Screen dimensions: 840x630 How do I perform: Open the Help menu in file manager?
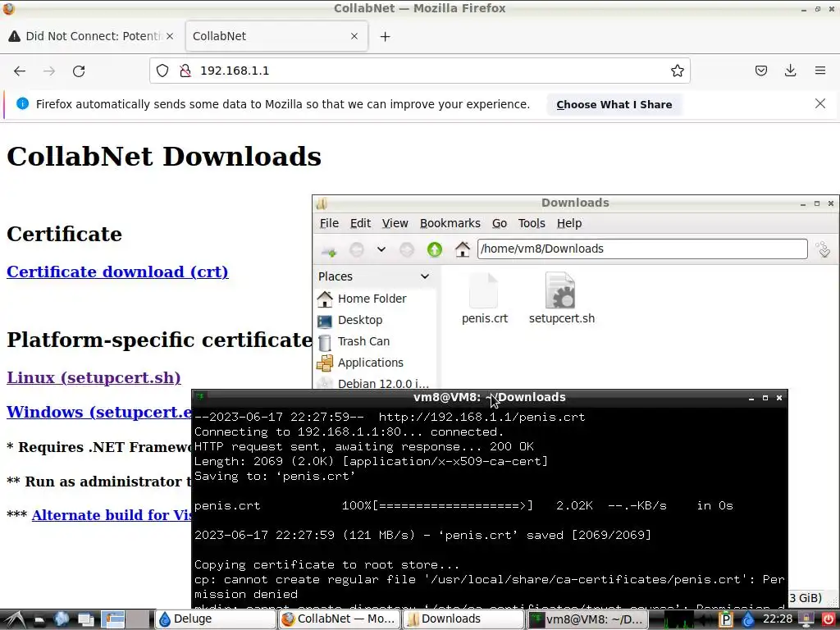coord(569,223)
